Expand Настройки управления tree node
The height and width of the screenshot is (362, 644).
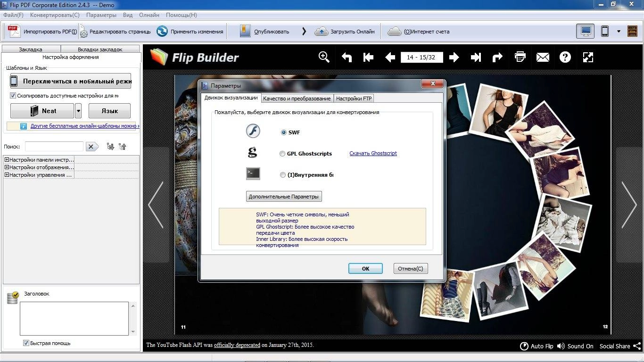7,175
